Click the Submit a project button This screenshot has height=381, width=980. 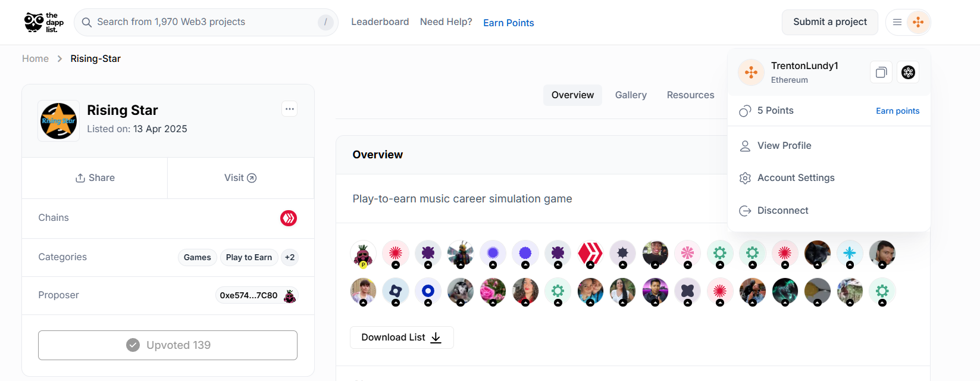click(830, 22)
